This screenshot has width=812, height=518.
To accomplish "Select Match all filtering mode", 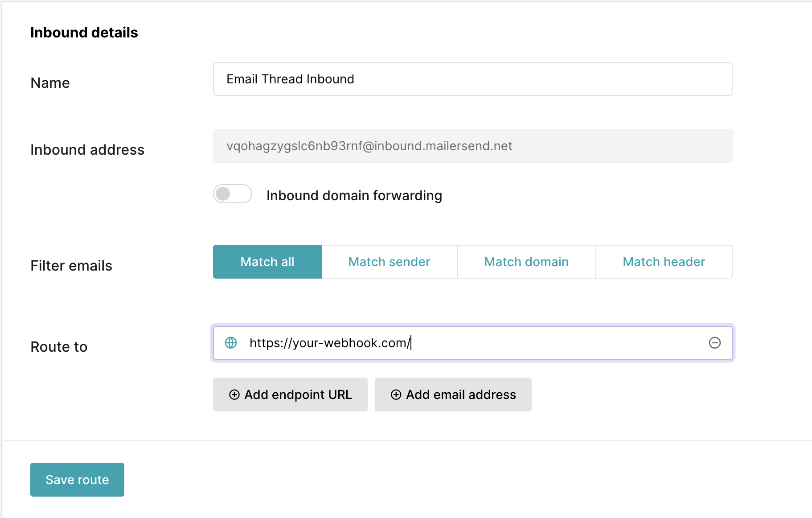I will (x=267, y=262).
